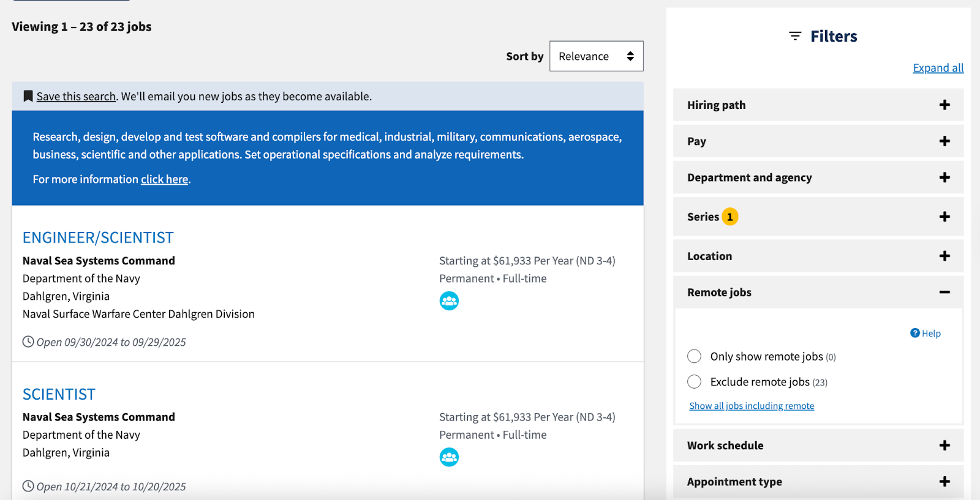Select Exclude remote jobs radio button
This screenshot has height=500, width=980.
click(694, 382)
